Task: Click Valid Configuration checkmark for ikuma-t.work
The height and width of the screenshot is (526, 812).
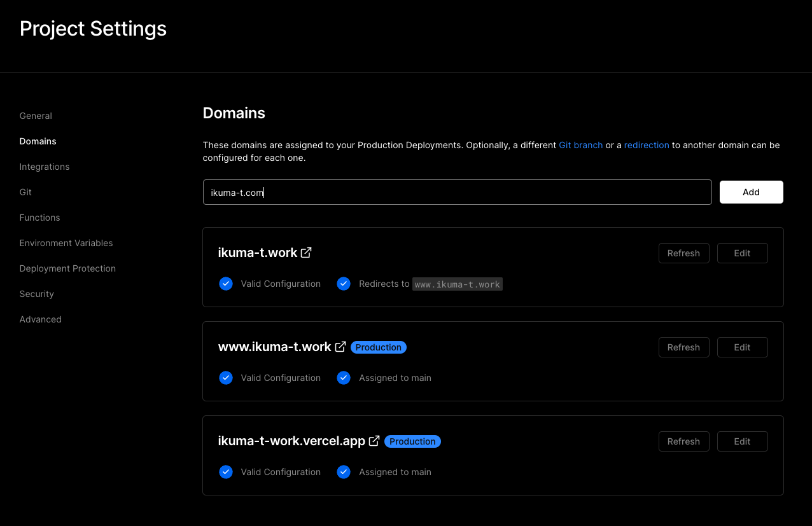Action: coord(226,284)
